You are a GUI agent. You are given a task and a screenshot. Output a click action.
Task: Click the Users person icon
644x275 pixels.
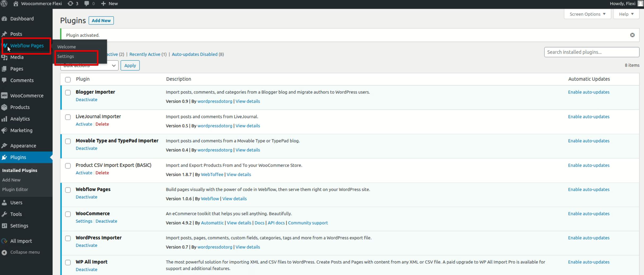[4, 203]
